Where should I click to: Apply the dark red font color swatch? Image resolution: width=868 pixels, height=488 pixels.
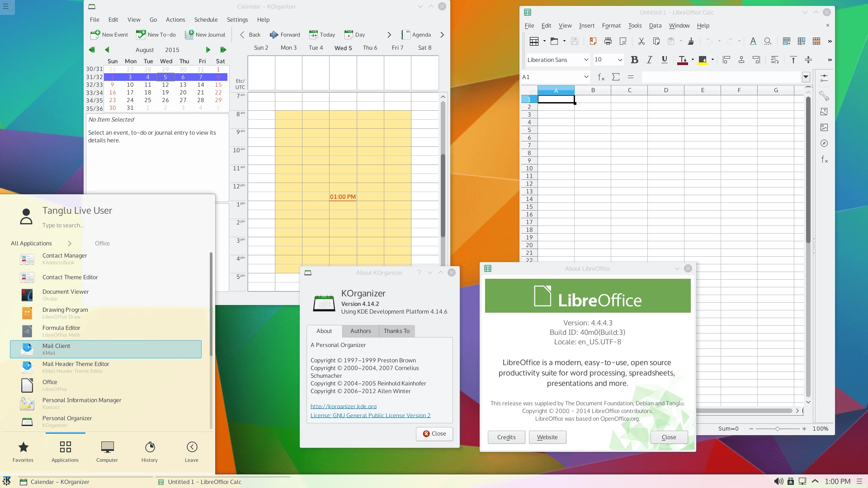683,60
